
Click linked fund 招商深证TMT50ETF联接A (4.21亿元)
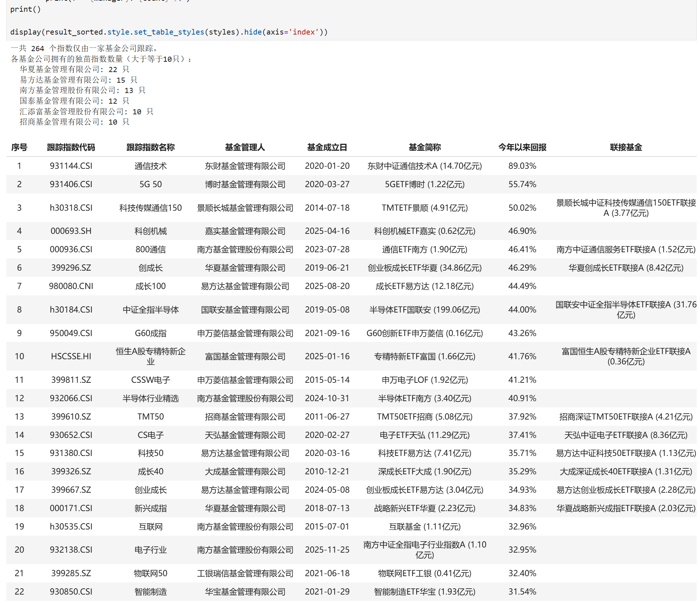626,417
